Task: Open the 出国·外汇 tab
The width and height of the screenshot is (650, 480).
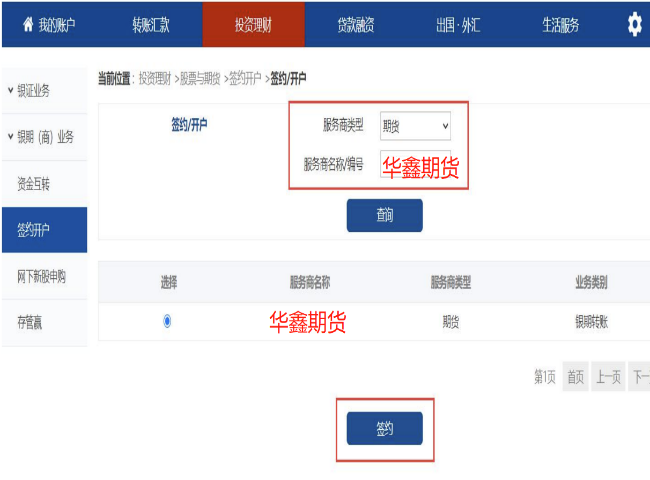Action: (x=458, y=25)
